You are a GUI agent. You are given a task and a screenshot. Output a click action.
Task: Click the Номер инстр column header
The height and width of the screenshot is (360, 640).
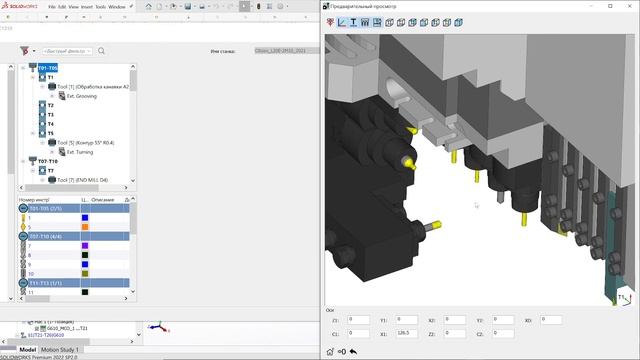34,200
